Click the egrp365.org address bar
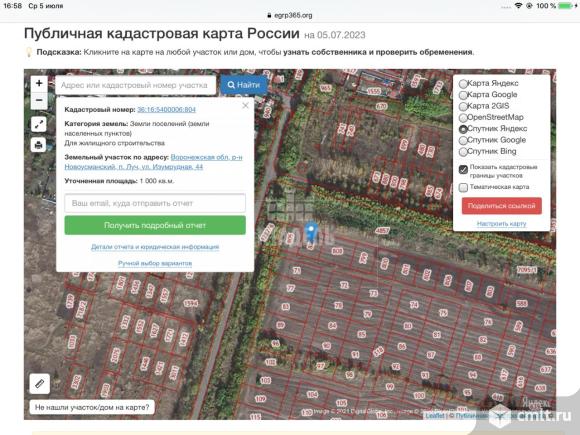This screenshot has height=435, width=580. [290, 15]
